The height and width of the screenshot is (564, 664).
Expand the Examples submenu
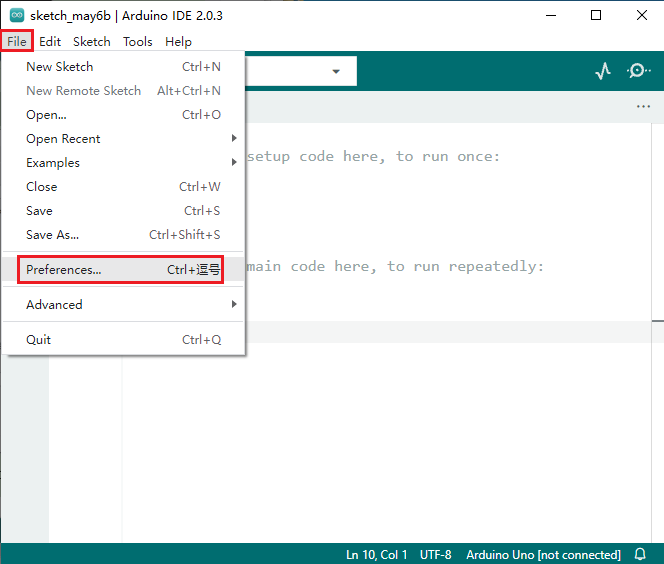[123, 163]
